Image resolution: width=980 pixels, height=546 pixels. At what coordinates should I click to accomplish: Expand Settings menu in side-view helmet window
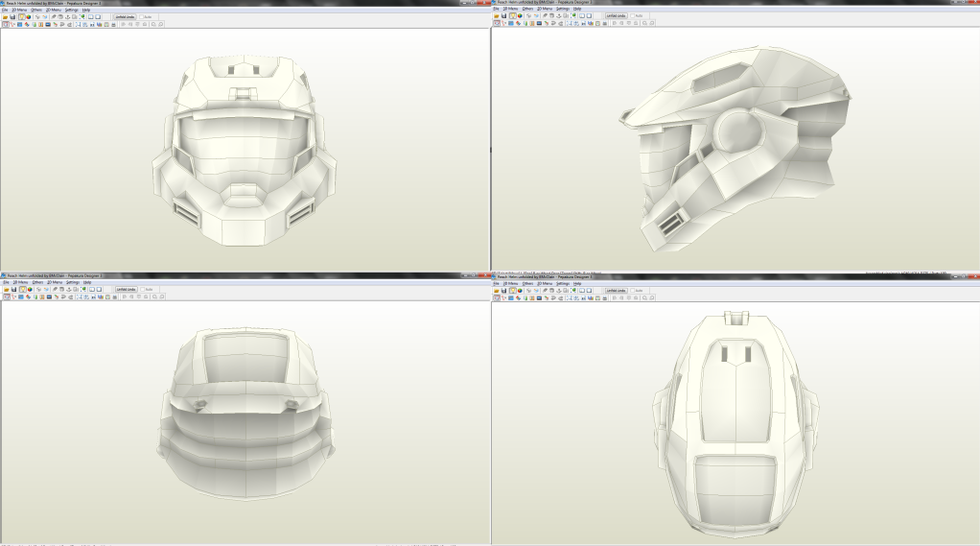[563, 10]
